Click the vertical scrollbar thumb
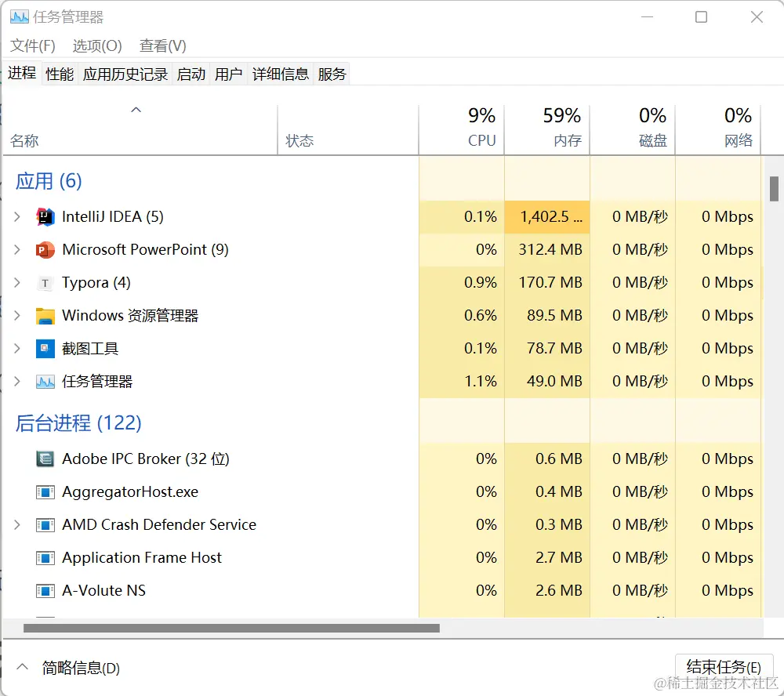Screen dimensions: 784x696 pyautogui.click(x=774, y=188)
